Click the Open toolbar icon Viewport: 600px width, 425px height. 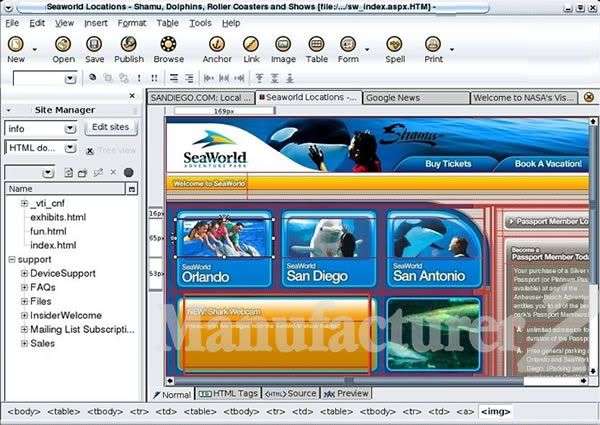(63, 44)
